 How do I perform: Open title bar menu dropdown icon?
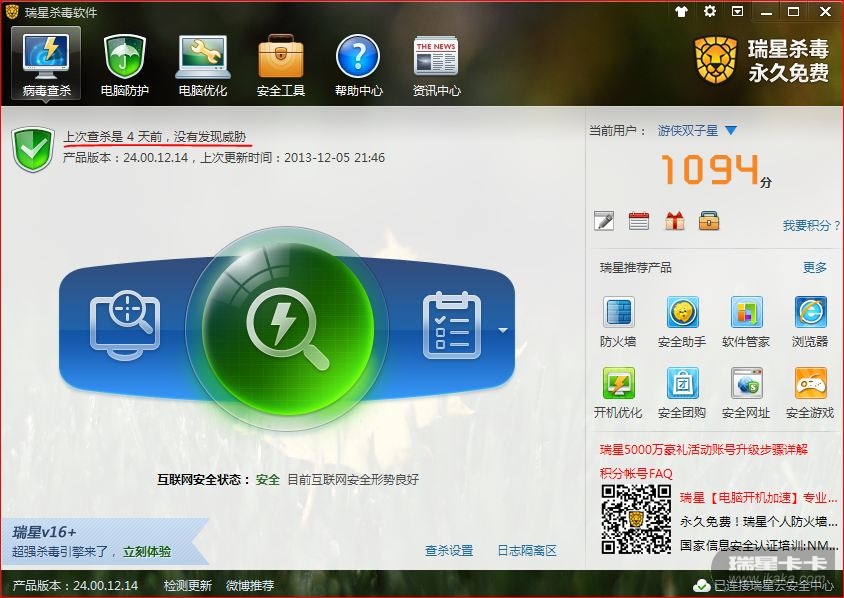737,11
